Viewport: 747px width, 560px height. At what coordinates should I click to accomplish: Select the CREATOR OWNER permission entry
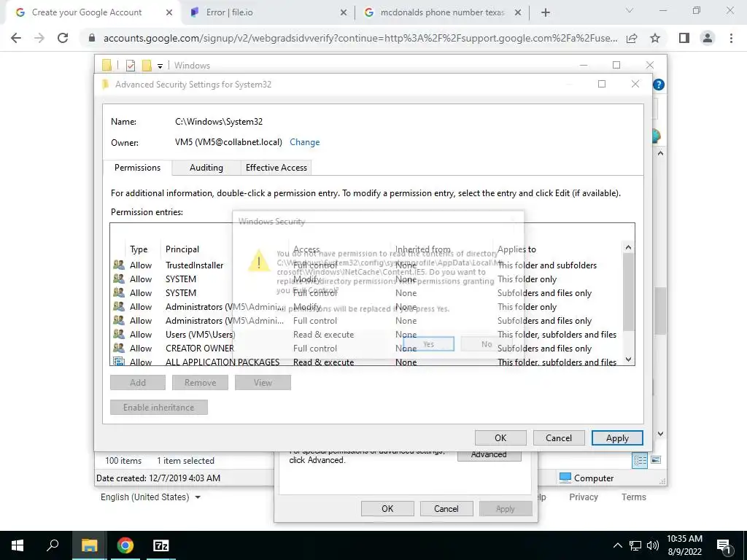[367, 348]
